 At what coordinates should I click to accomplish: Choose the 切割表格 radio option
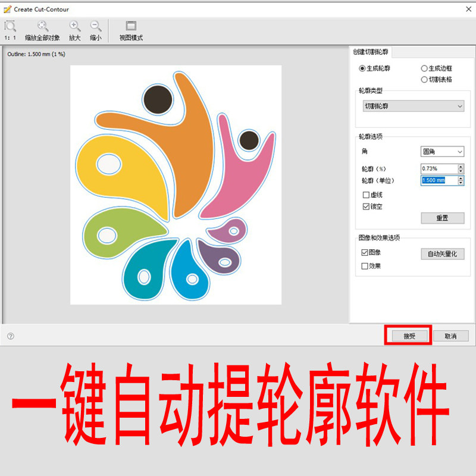point(424,80)
